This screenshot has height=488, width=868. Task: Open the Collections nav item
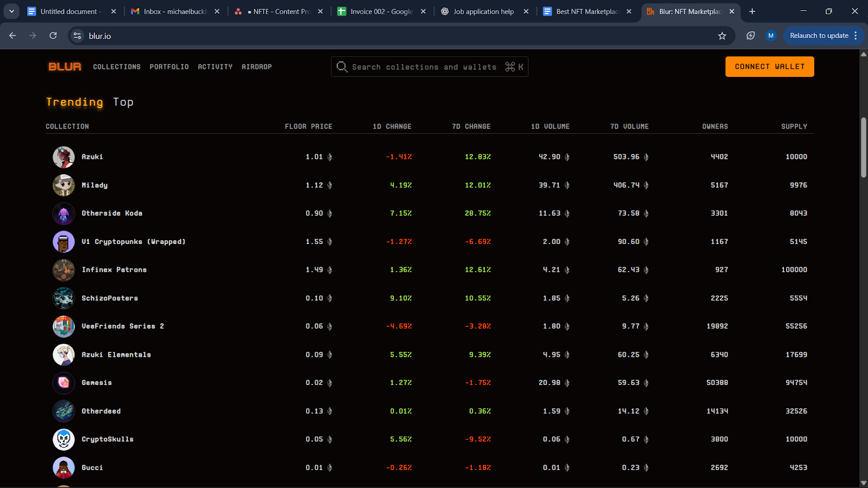point(117,67)
